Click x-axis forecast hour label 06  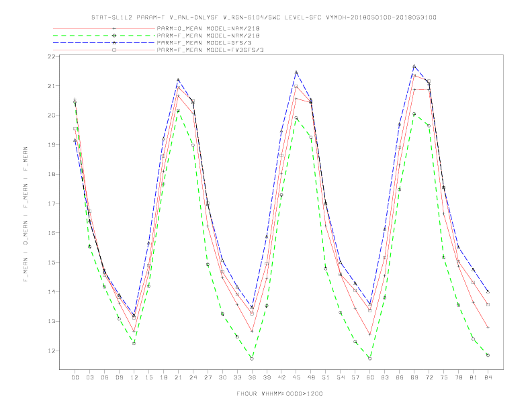pyautogui.click(x=105, y=377)
